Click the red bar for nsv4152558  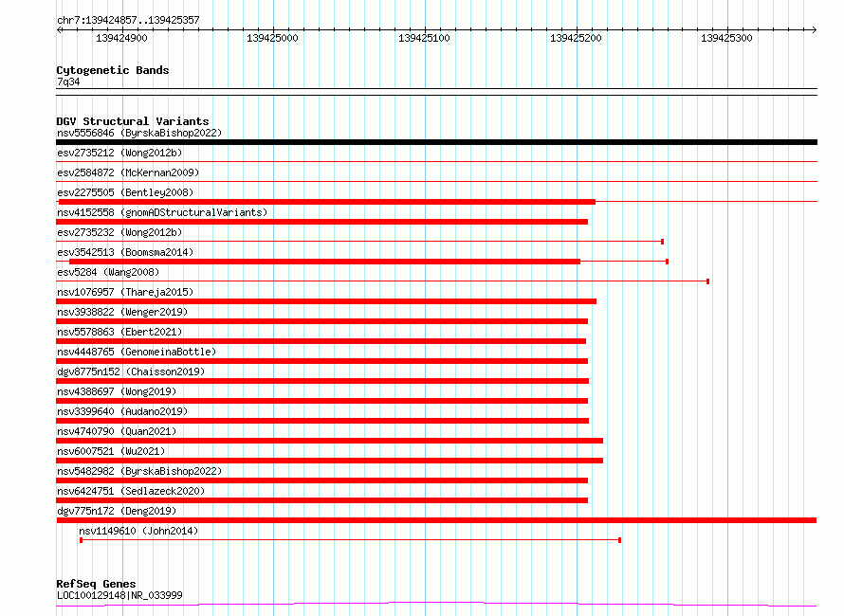coord(321,222)
